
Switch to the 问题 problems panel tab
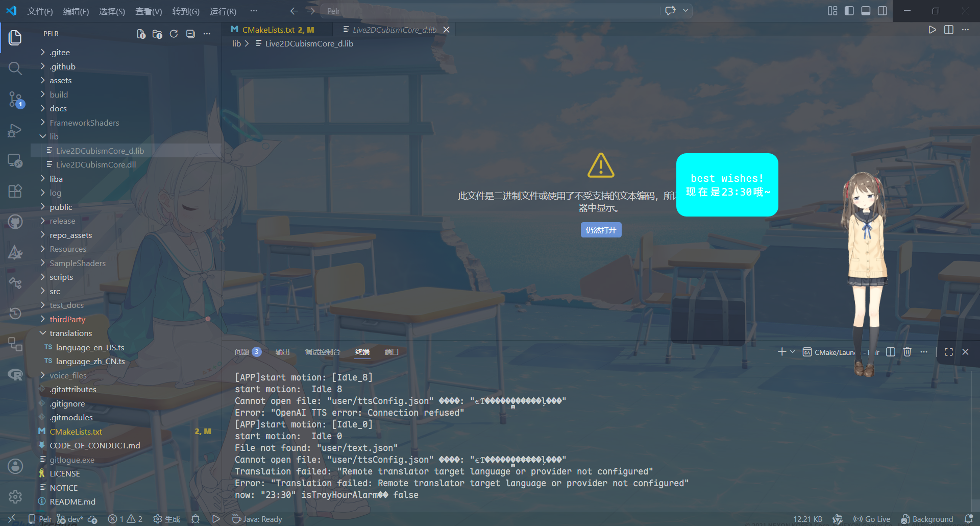coord(248,352)
